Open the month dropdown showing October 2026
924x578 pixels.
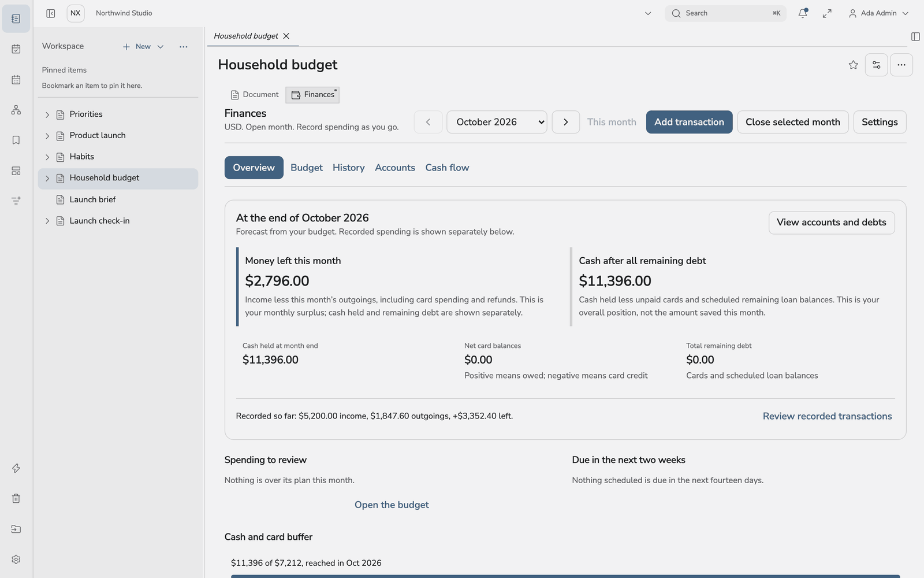point(497,122)
